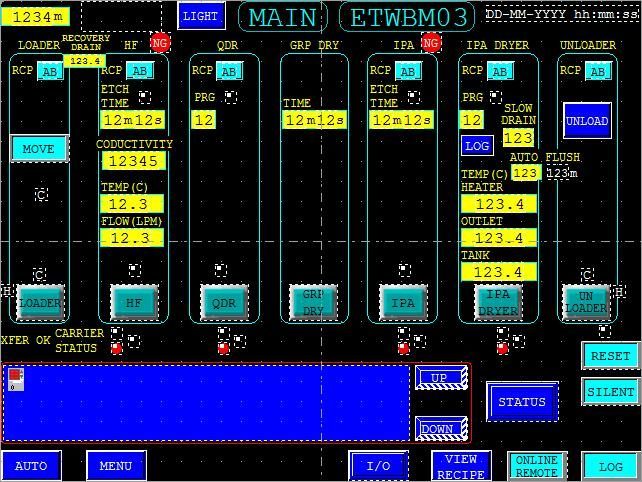Click red carrier status lamp under IPA DRYER
The height and width of the screenshot is (482, 642).
click(x=502, y=348)
